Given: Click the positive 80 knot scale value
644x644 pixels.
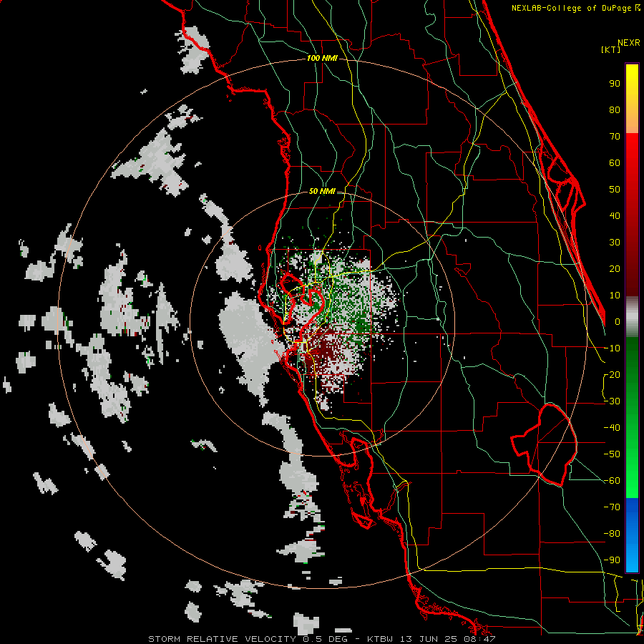Looking at the screenshot, I should click(x=615, y=110).
